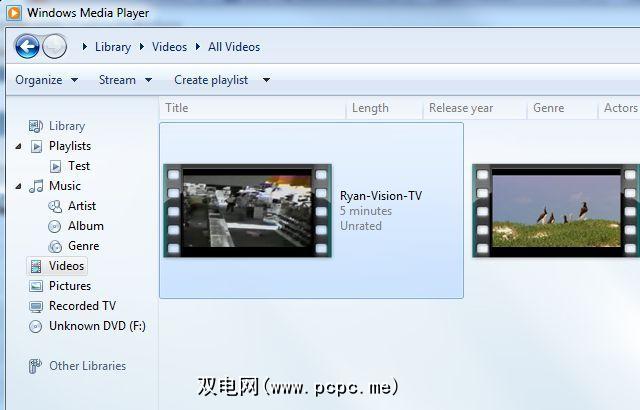Click the Other Libraries icon
Image resolution: width=640 pixels, height=410 pixels.
click(x=35, y=366)
